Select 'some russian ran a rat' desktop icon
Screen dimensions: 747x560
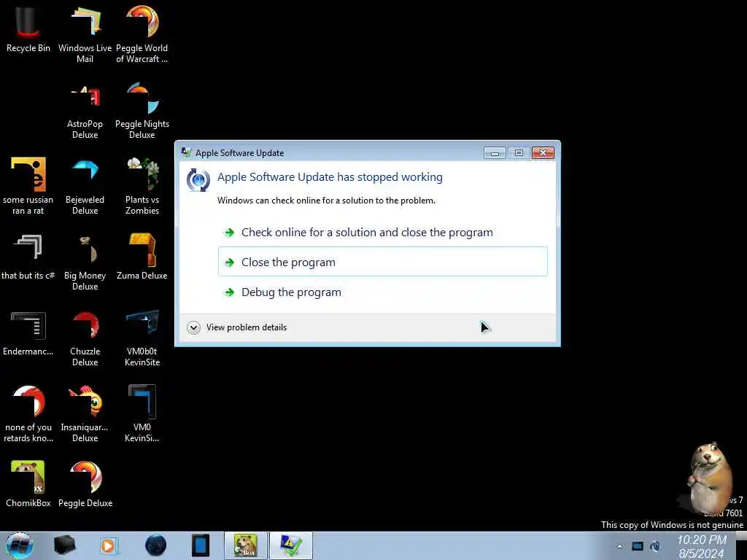(x=28, y=186)
